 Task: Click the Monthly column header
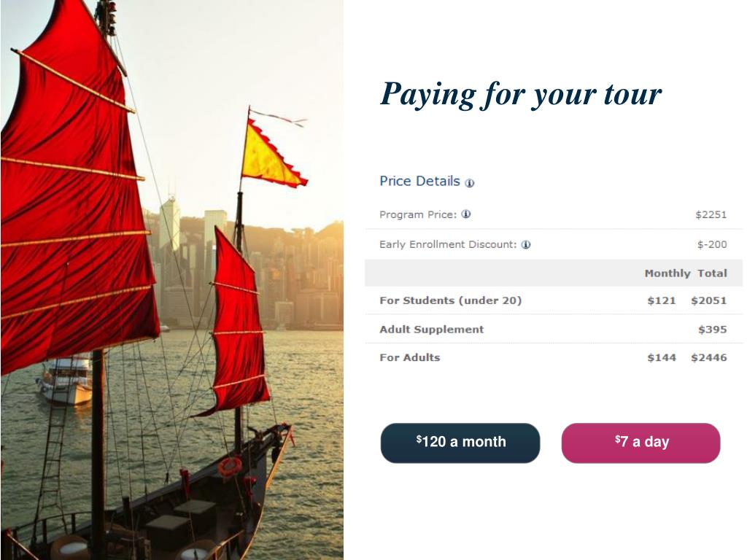[x=667, y=273]
